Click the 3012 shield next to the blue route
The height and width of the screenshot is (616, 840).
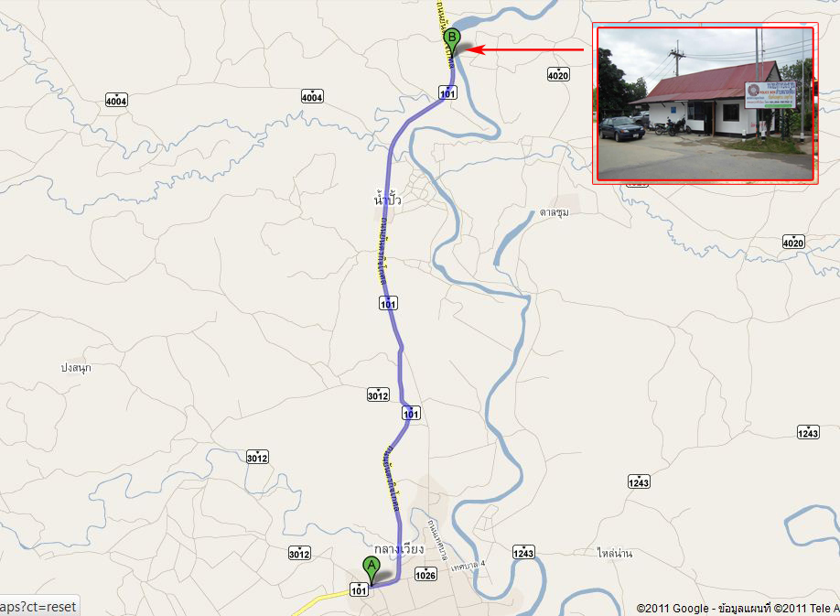[x=378, y=394]
